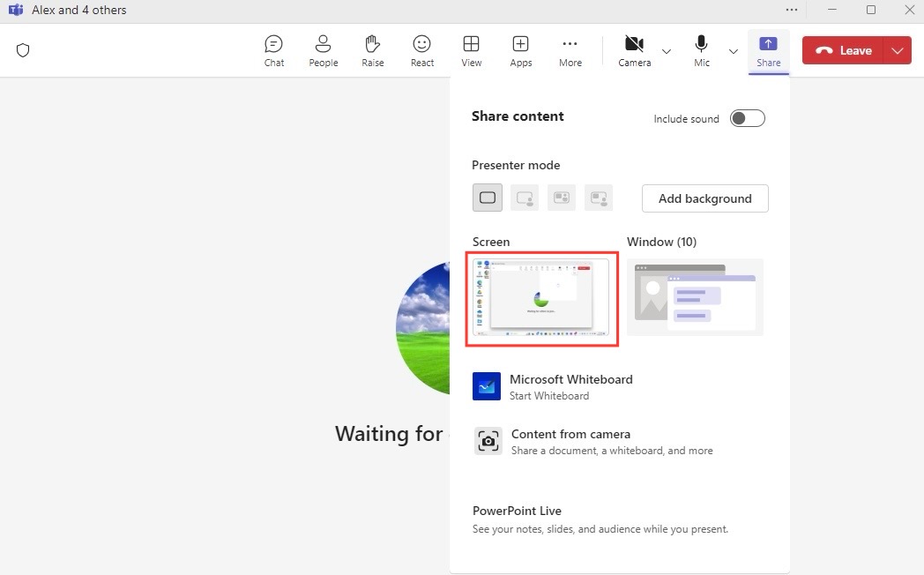Open Apps in the meeting toolbar

521,50
